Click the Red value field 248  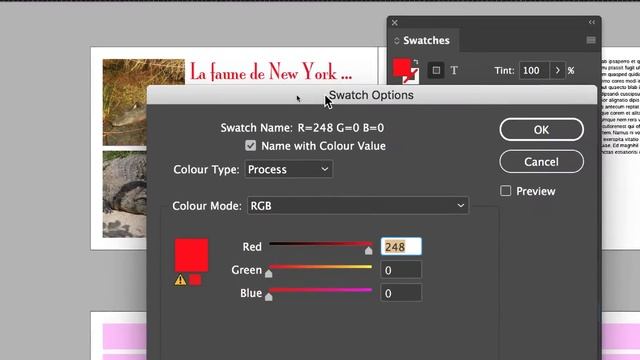click(401, 247)
